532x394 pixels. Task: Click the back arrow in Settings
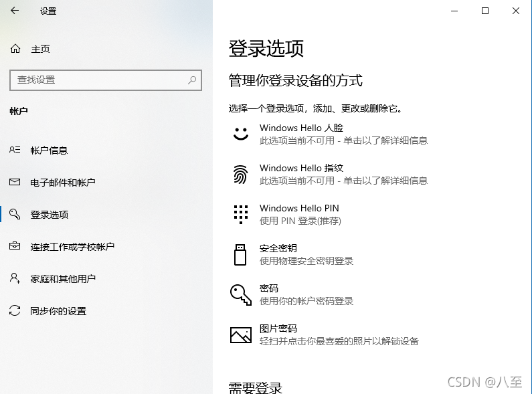click(x=15, y=11)
